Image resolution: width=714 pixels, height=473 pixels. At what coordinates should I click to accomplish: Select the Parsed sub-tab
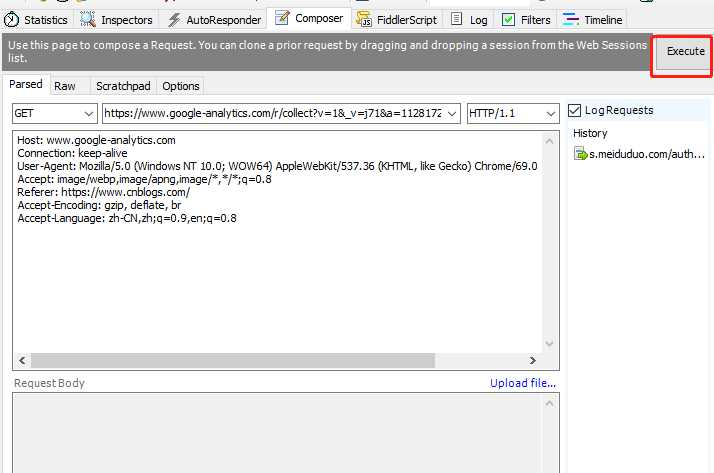(x=26, y=84)
